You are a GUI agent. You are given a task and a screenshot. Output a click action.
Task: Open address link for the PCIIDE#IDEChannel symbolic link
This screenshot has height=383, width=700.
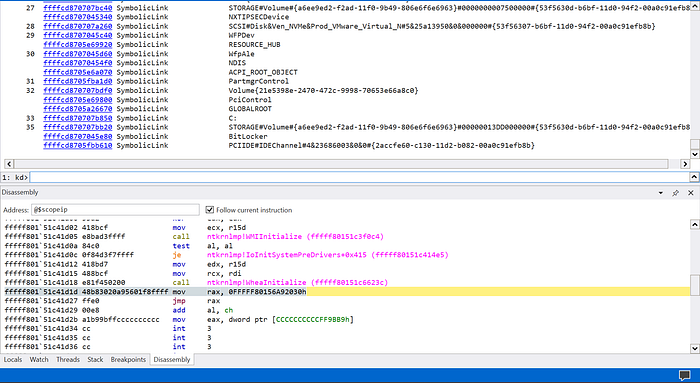click(x=78, y=145)
